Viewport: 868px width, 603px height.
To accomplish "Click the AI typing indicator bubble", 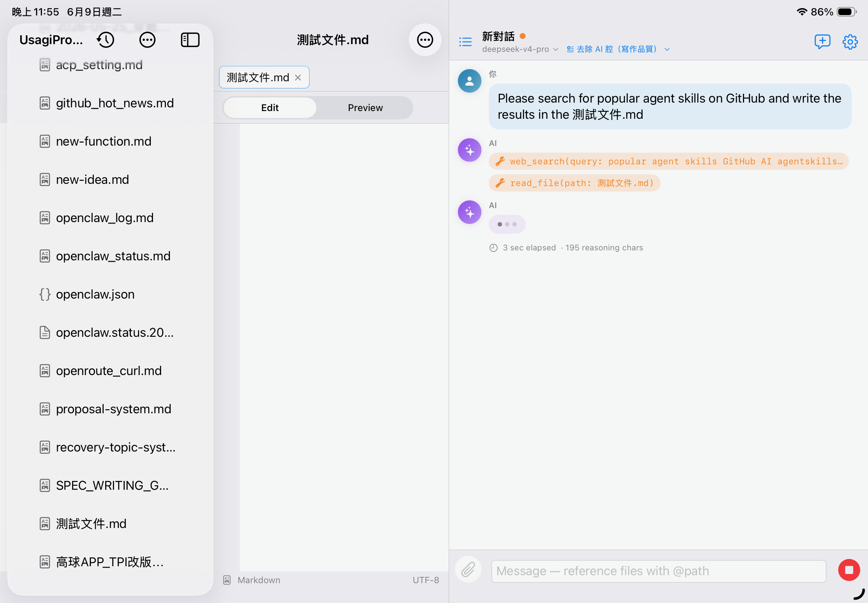I will pos(507,224).
